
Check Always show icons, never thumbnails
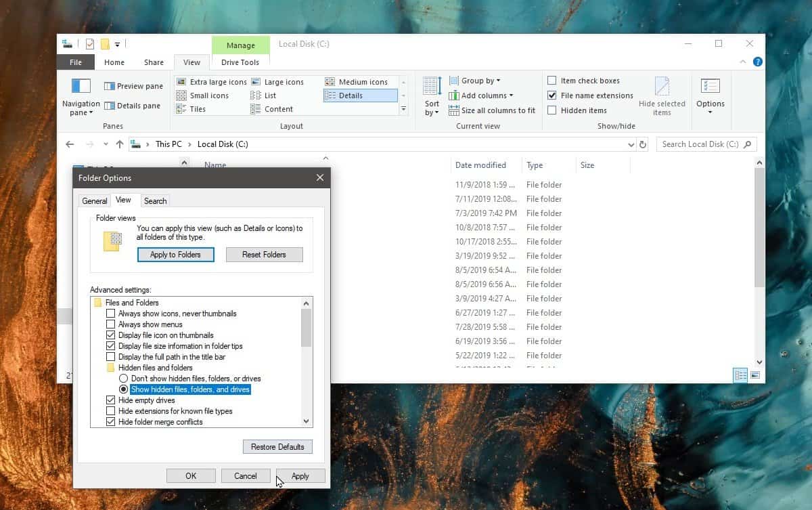pos(111,314)
